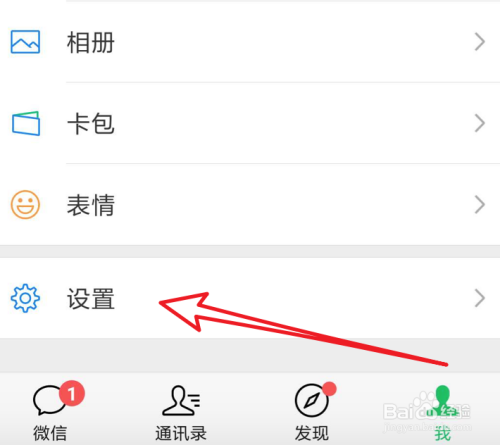Screen dimensions: 500x445
Task: Open the 设置 row chevron
Action: 480,298
